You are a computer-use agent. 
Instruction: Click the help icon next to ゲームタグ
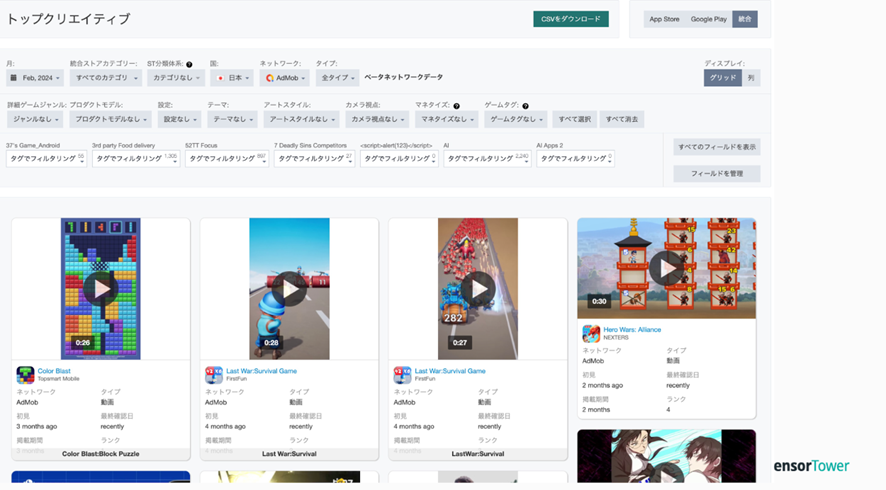point(525,105)
